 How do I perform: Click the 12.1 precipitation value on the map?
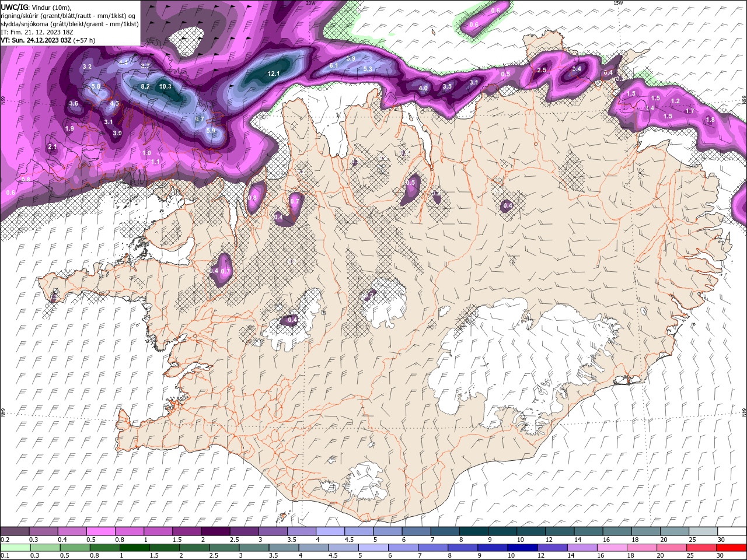point(274,74)
